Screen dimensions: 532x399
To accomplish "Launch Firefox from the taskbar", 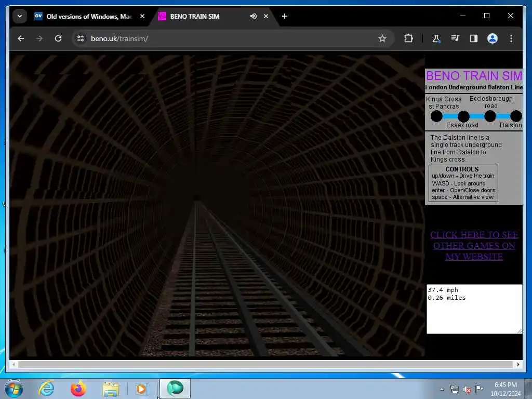I will (x=78, y=389).
